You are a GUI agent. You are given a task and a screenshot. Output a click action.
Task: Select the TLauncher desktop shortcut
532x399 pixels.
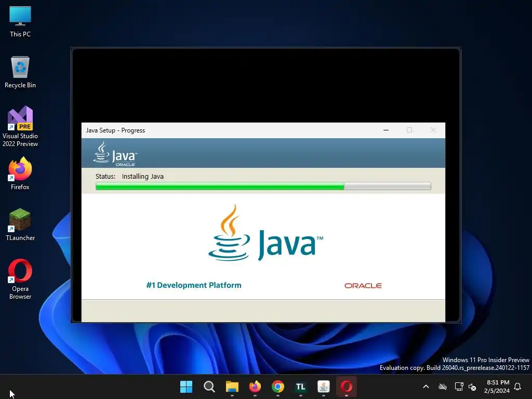[20, 224]
